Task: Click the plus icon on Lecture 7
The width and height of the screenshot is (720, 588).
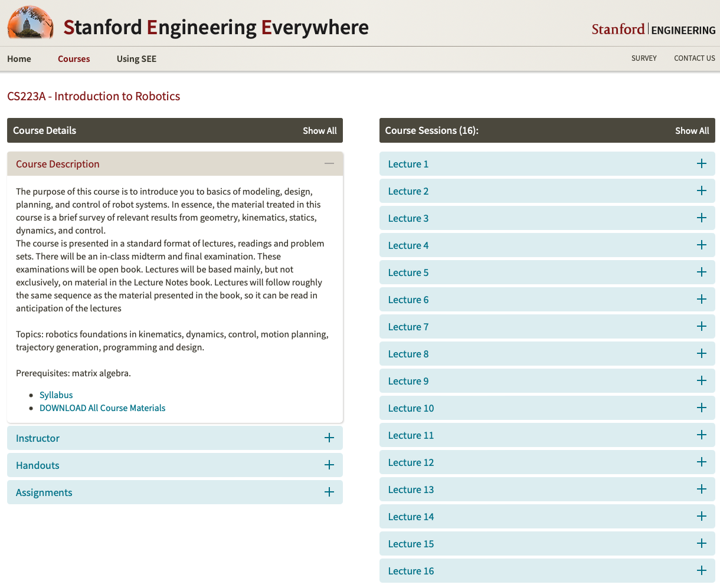Action: click(x=702, y=326)
